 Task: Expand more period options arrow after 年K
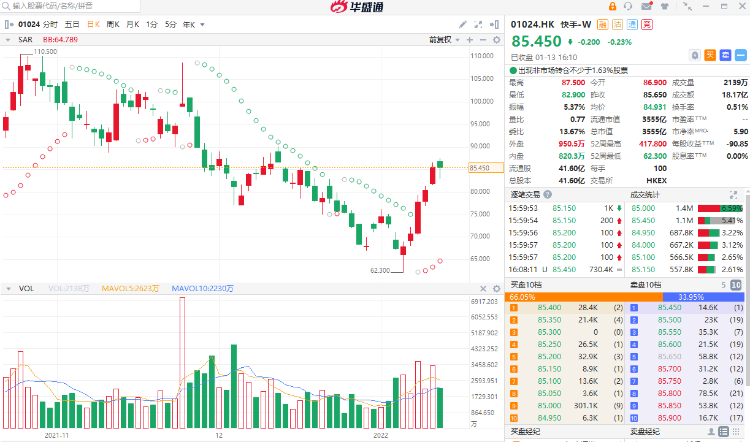click(x=202, y=24)
